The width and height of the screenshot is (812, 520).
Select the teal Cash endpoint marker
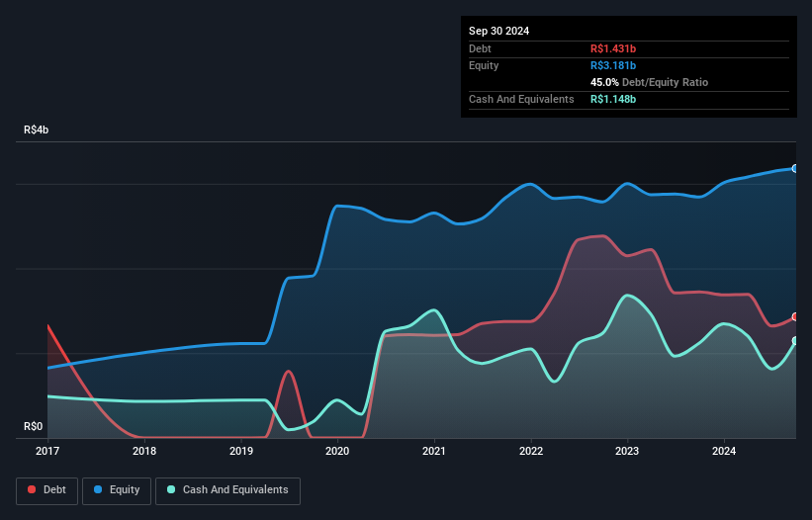click(795, 340)
